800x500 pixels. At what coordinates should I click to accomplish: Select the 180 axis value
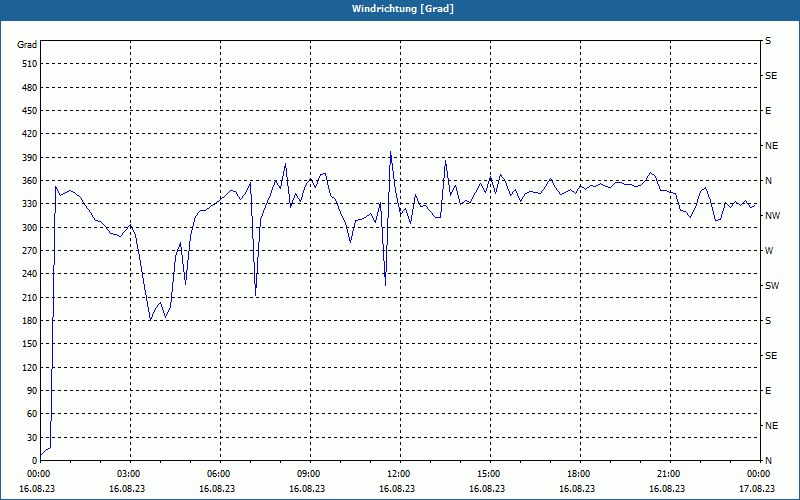click(x=30, y=321)
